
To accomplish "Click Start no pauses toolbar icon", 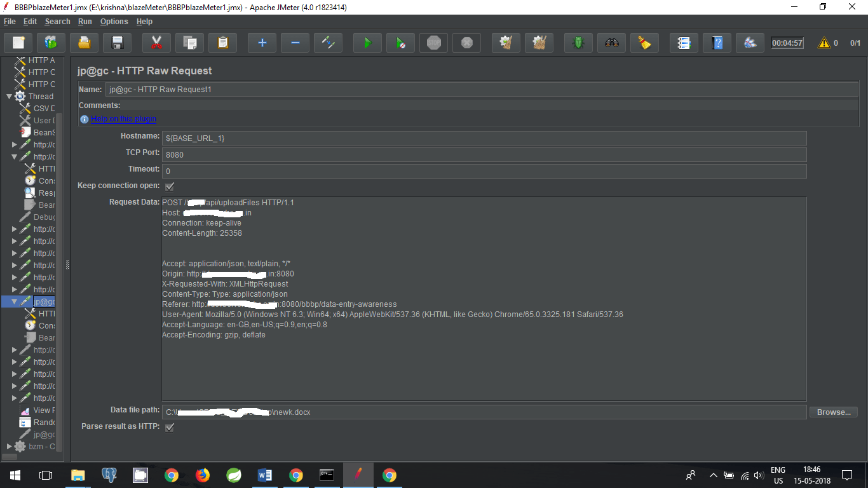I will coord(400,43).
